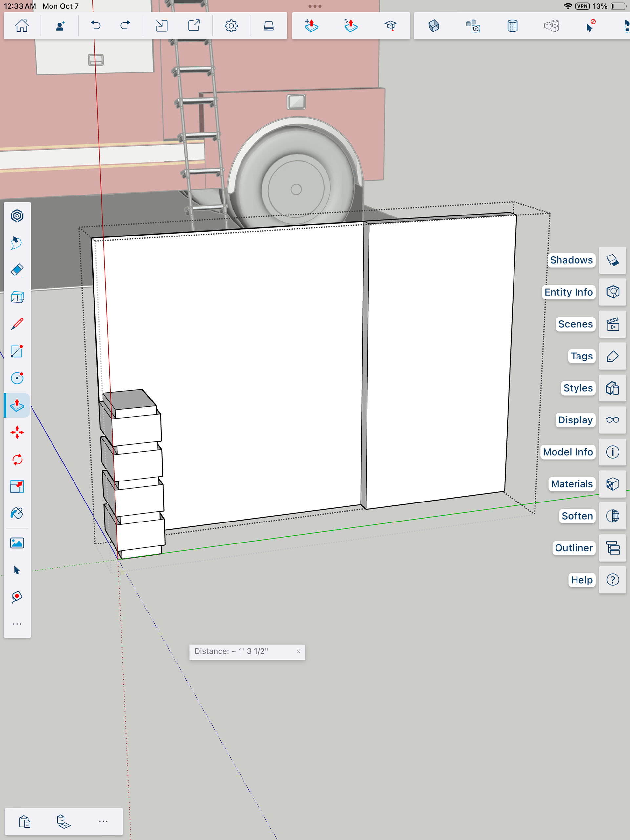Viewport: 630px width, 840px height.
Task: Select the arrow Select tool
Action: tap(17, 570)
